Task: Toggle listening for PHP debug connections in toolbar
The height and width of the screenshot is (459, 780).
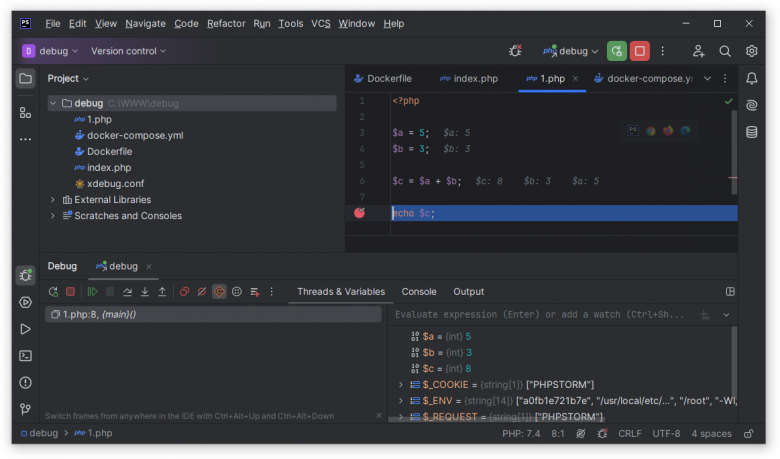Action: pyautogui.click(x=515, y=51)
